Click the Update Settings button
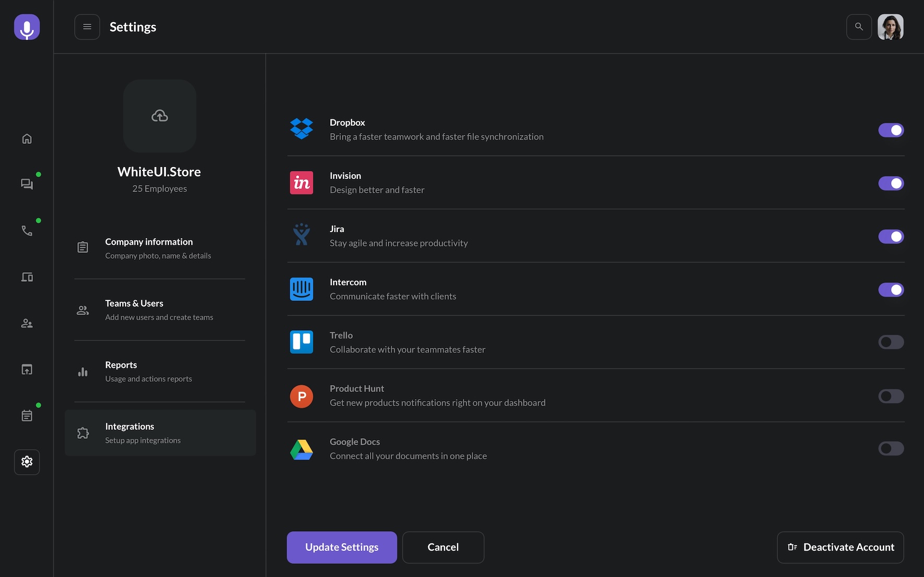 (341, 547)
